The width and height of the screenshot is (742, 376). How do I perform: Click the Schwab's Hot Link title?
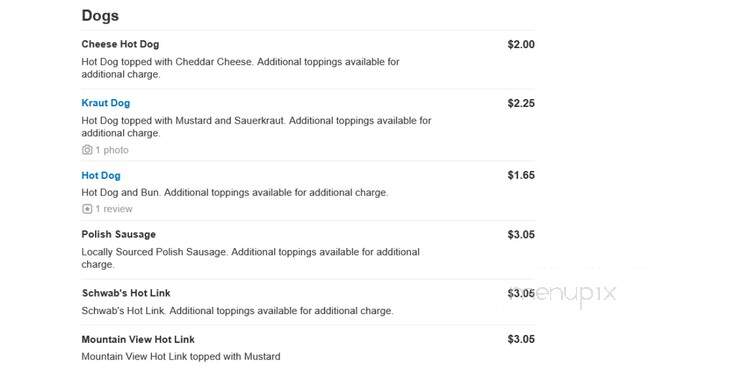[126, 293]
